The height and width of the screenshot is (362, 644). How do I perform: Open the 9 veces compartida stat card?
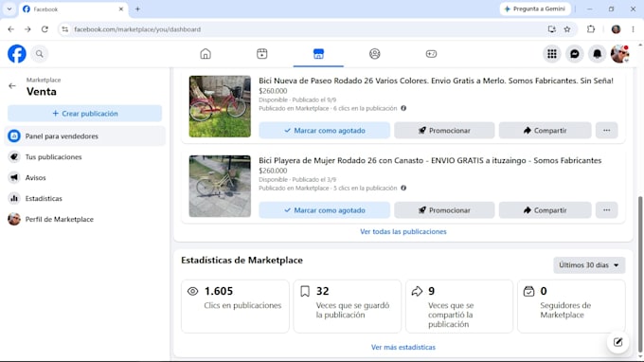[459, 306]
